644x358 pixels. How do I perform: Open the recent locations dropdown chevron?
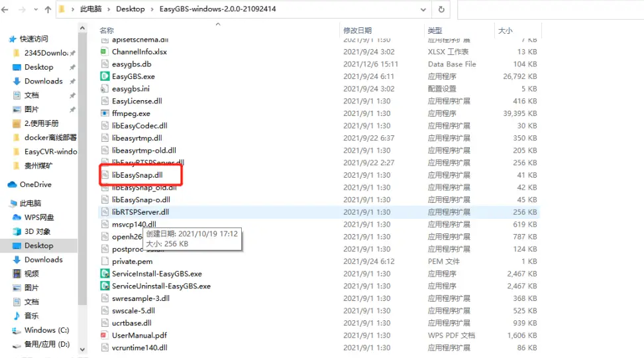click(x=36, y=10)
